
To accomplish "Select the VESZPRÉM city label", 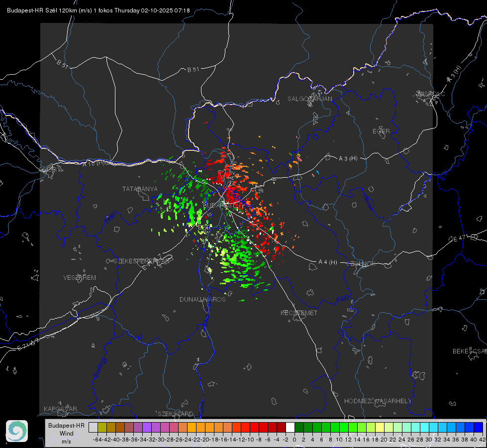I will pyautogui.click(x=80, y=278).
